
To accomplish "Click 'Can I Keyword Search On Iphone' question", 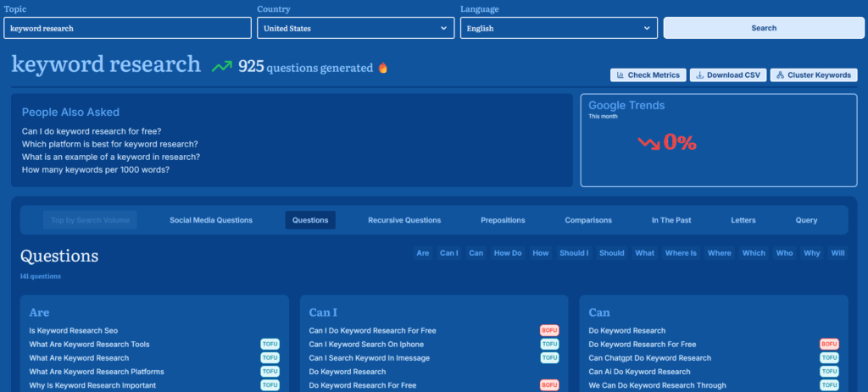I will [x=366, y=345].
